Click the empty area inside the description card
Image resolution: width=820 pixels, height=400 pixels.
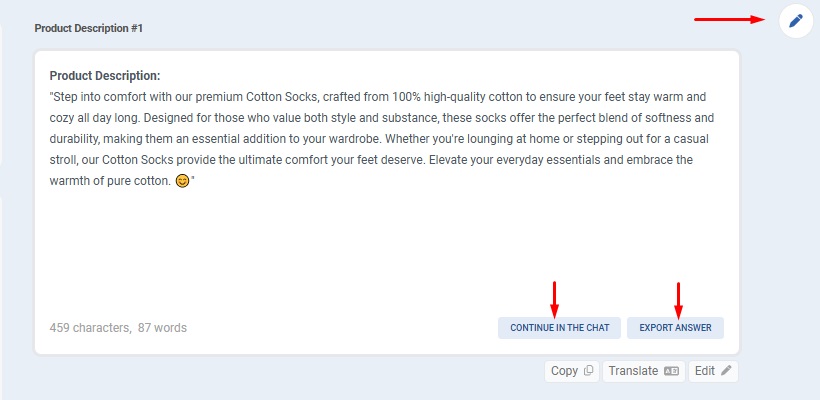click(380, 250)
